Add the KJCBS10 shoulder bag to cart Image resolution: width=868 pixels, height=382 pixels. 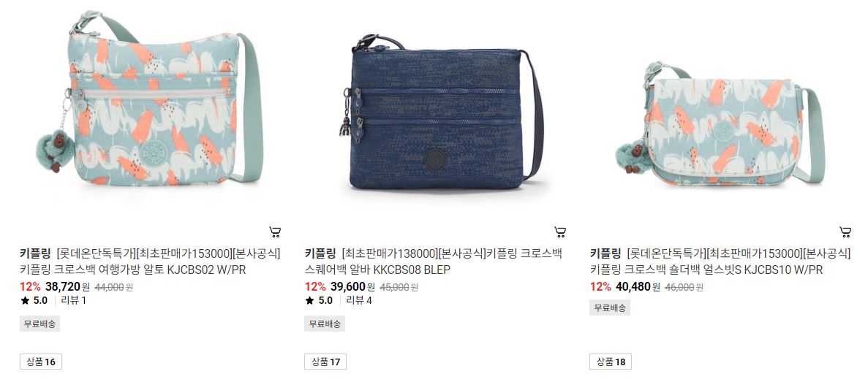point(845,232)
